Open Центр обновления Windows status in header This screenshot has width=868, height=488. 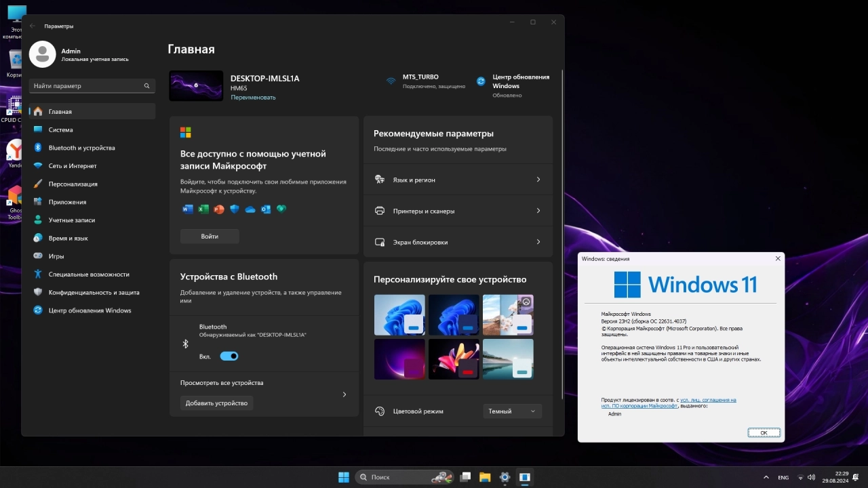(x=513, y=86)
